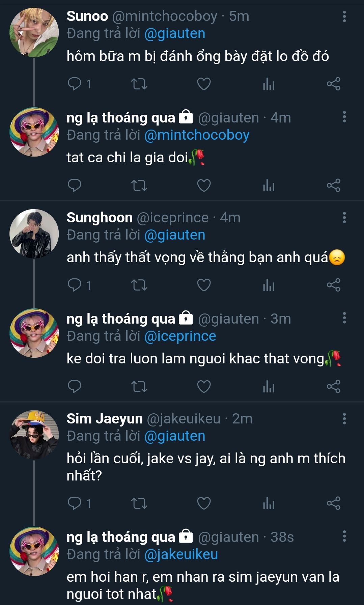Open the @jakeuikeu mention link
Viewport: 364px width, 605px height.
pyautogui.click(x=181, y=554)
